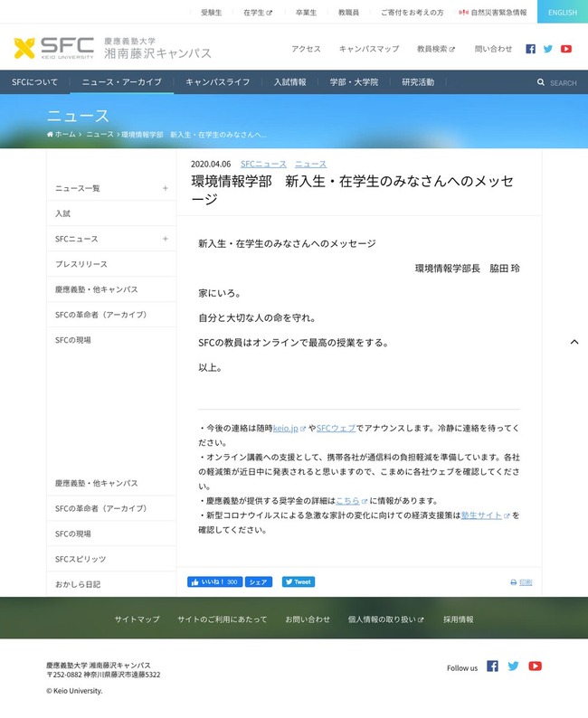Screen dimensions: 588x718
Task: Open Twitter icon in header
Action: [547, 49]
